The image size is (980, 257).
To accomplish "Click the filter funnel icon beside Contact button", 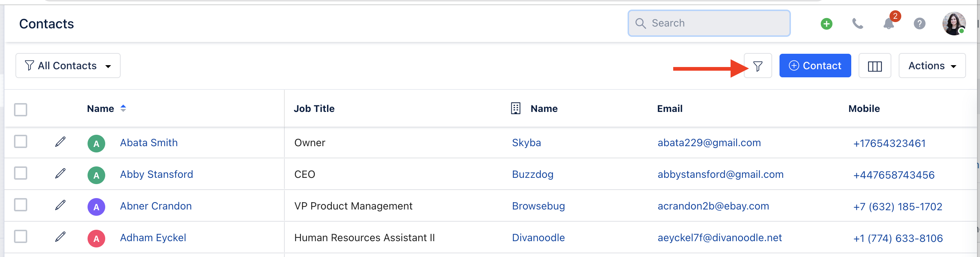I will click(757, 66).
